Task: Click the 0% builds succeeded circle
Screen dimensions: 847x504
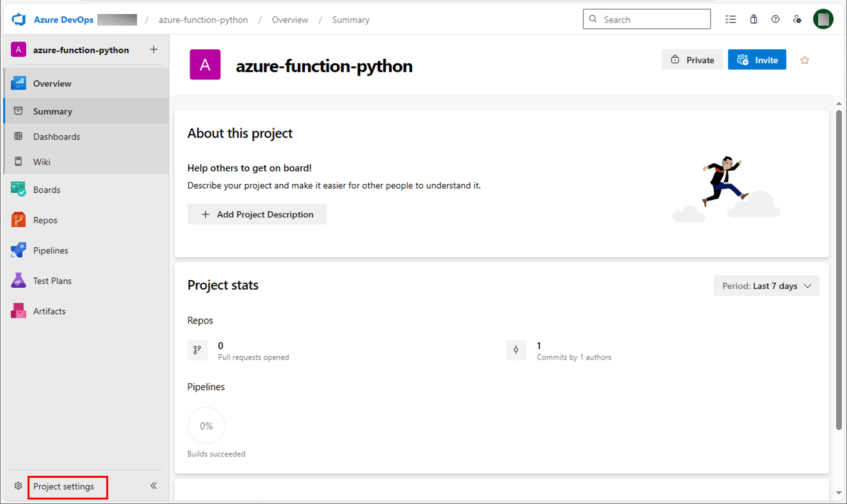Action: pos(206,425)
